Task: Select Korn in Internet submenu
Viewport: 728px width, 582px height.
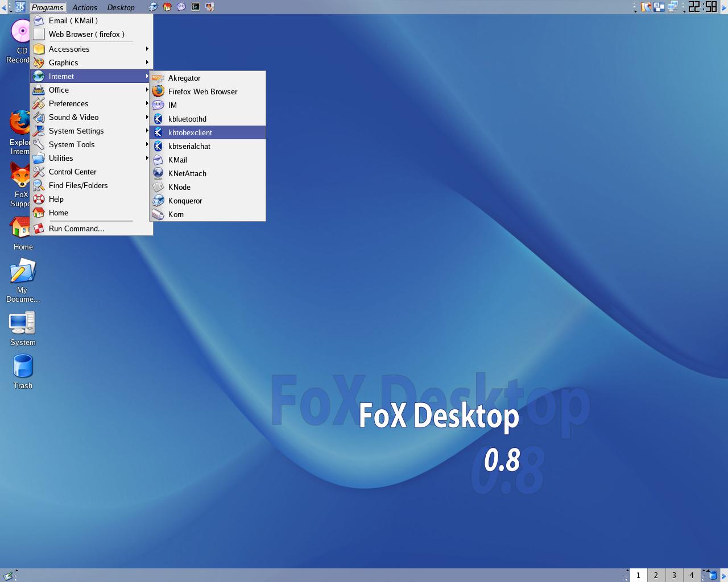Action: click(x=208, y=214)
